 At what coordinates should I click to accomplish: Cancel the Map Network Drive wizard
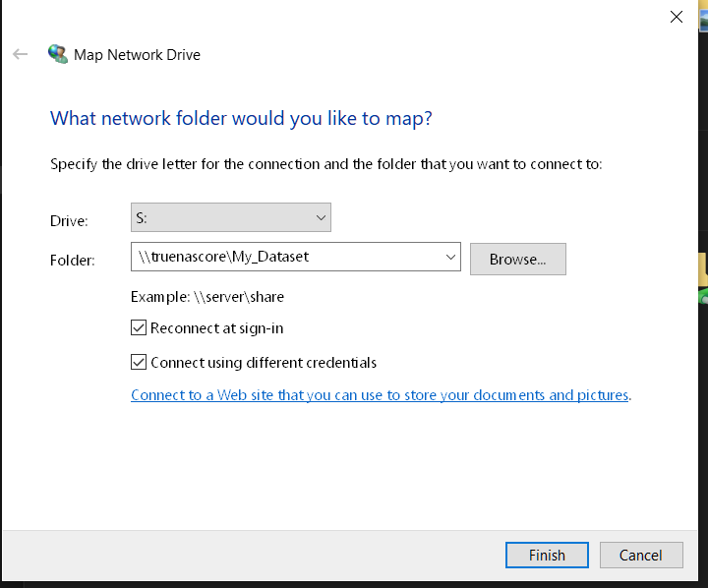point(641,555)
